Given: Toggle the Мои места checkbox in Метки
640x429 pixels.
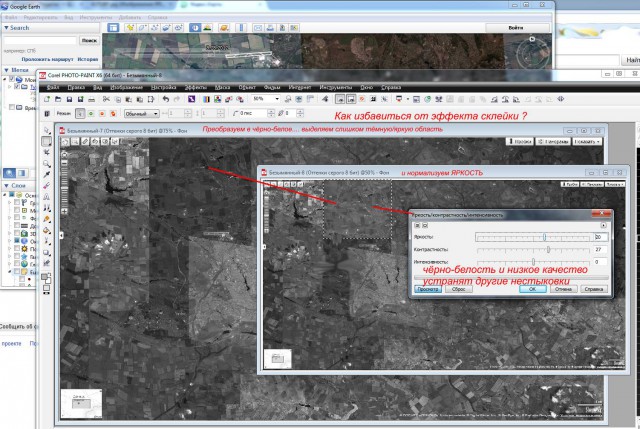Looking at the screenshot, I should click(12, 79).
